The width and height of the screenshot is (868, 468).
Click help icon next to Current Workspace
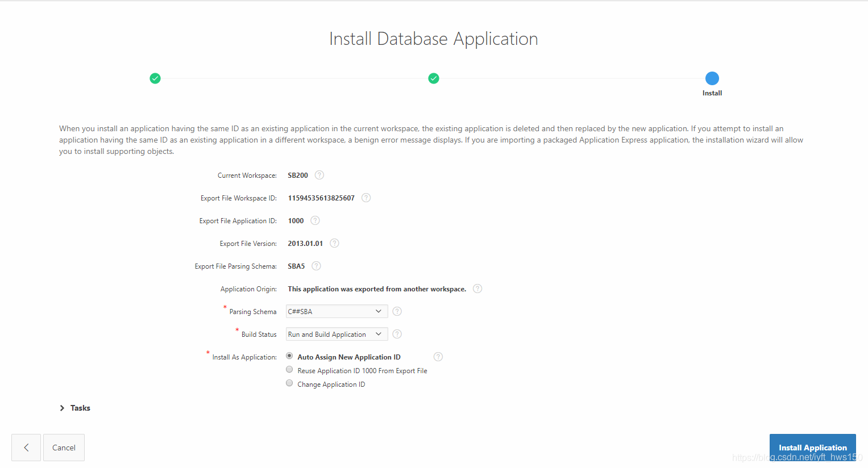(x=319, y=175)
